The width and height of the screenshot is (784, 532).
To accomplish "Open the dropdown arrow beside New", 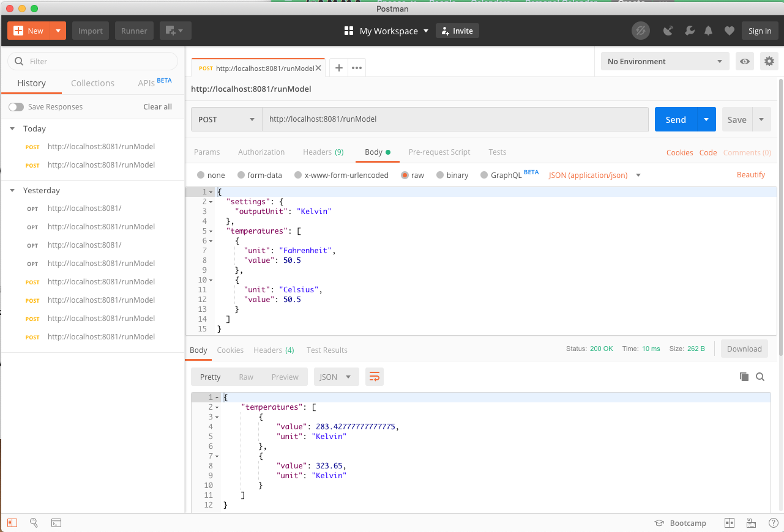I will [58, 31].
